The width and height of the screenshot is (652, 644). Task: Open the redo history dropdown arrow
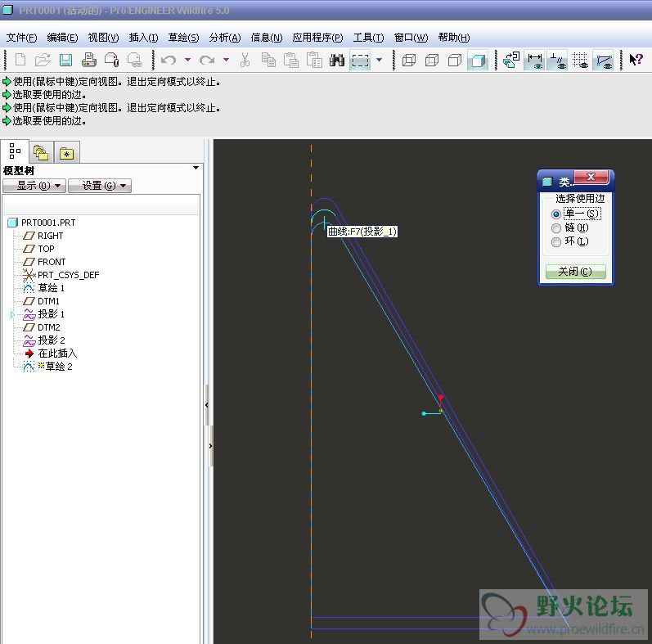point(227,60)
